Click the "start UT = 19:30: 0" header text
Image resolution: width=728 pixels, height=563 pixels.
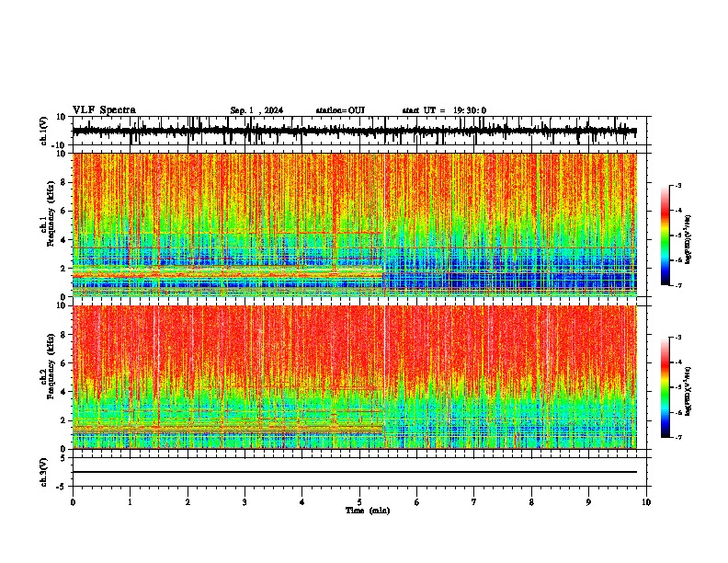pos(444,110)
